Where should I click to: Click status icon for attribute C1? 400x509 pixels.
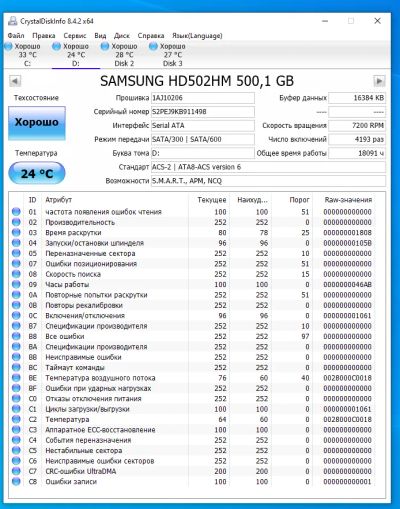tap(16, 409)
